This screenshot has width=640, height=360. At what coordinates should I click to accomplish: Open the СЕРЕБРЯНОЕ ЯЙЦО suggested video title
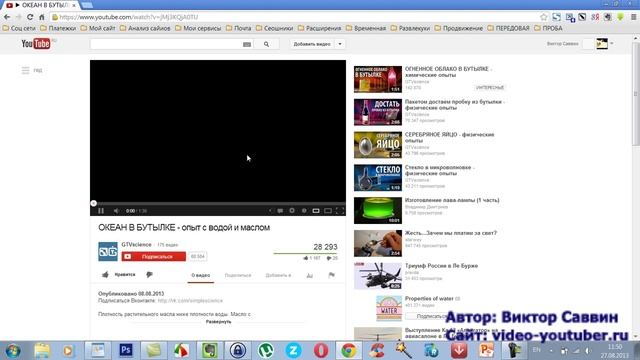(x=449, y=137)
